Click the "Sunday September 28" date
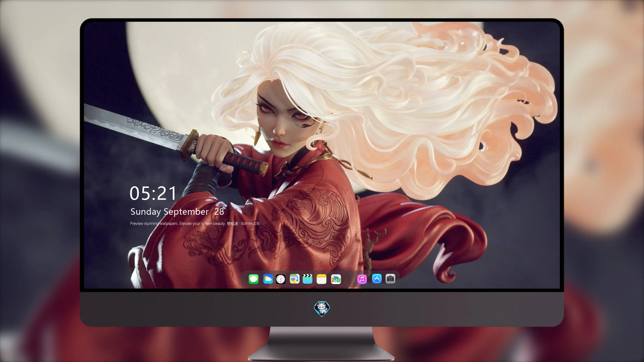The width and height of the screenshot is (644, 362). coord(177,212)
